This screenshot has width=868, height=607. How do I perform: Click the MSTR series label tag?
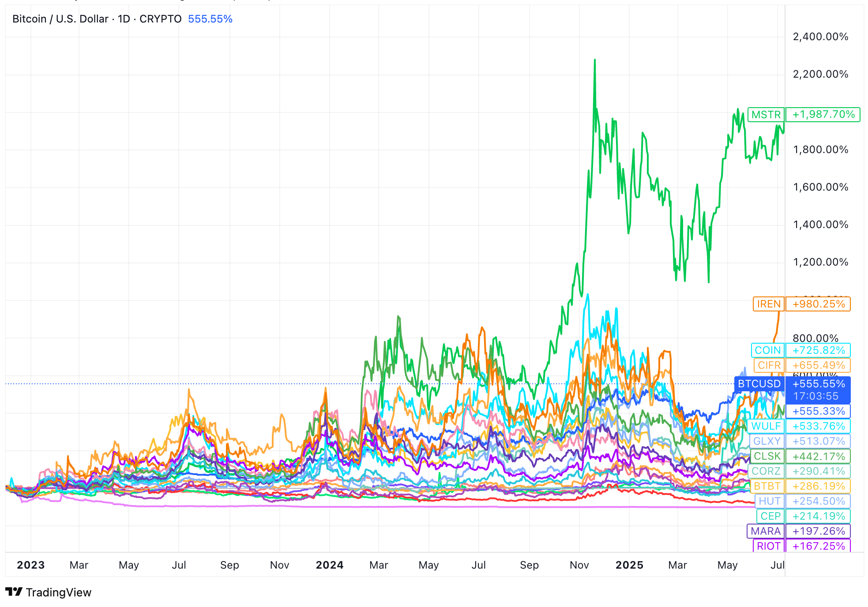click(x=766, y=115)
